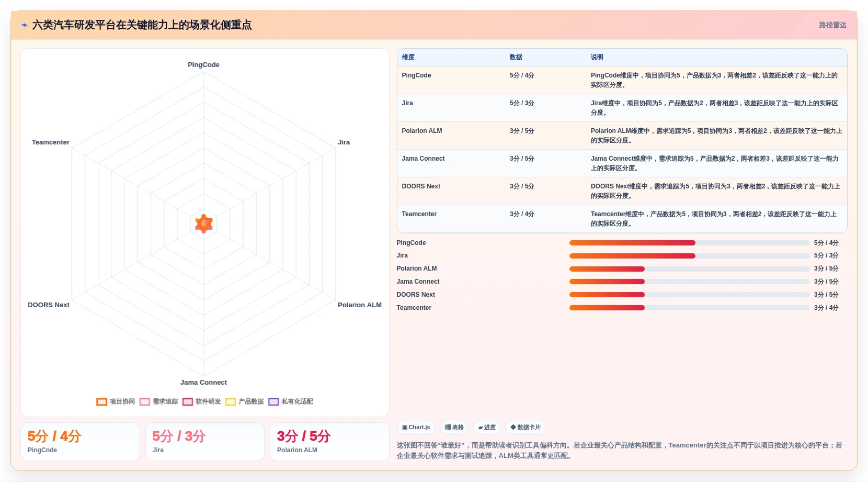The image size is (868, 482).
Task: Click the Jama Connect axis label on the radar
Action: point(203,383)
